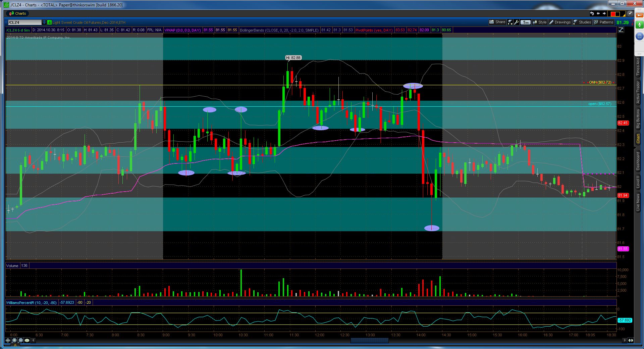Click the thinkorswim app icon in title bar
The image size is (644, 349).
coord(7,5)
